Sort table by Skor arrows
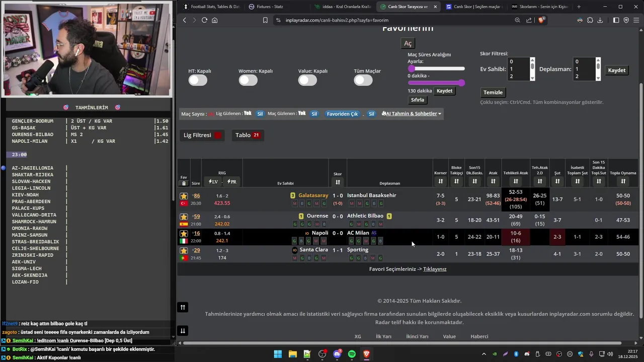 tap(338, 182)
